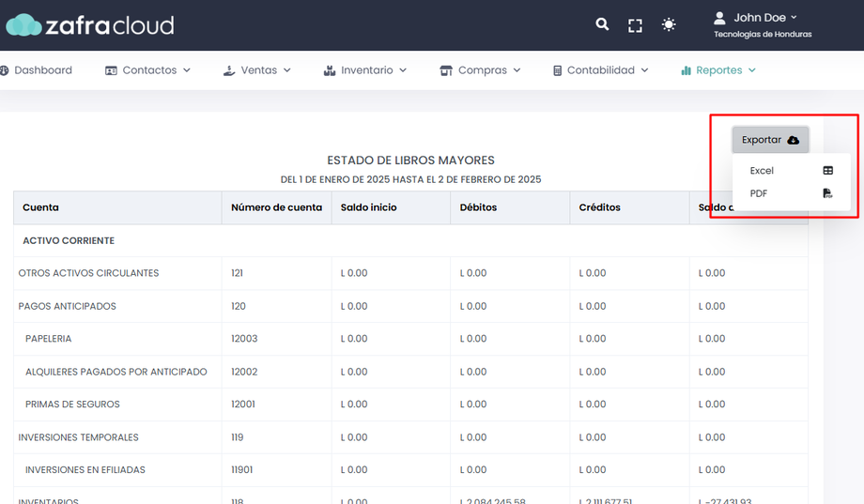Select Excel export option
Viewport: 864px width, 504px height.
[762, 171]
